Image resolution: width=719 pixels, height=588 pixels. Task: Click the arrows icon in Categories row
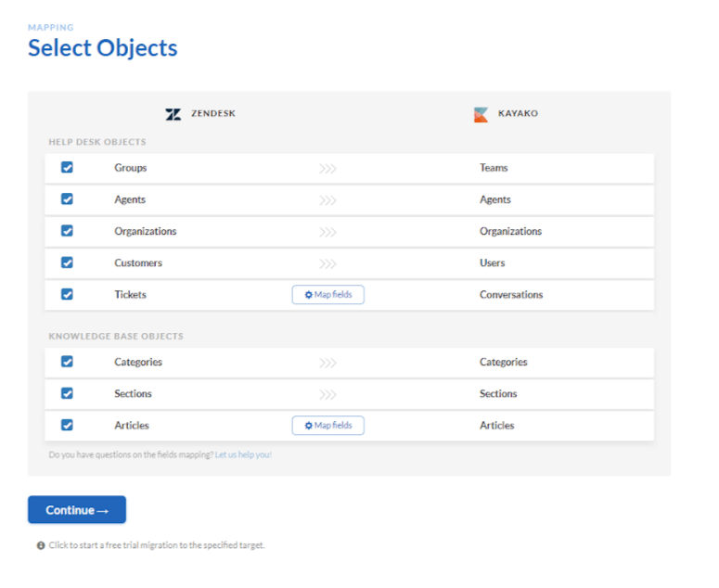tap(327, 363)
